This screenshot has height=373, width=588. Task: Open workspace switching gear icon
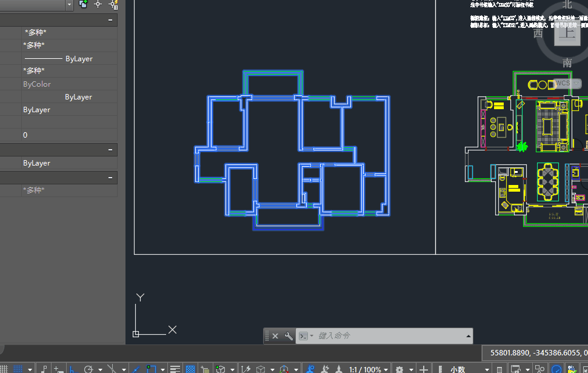399,369
